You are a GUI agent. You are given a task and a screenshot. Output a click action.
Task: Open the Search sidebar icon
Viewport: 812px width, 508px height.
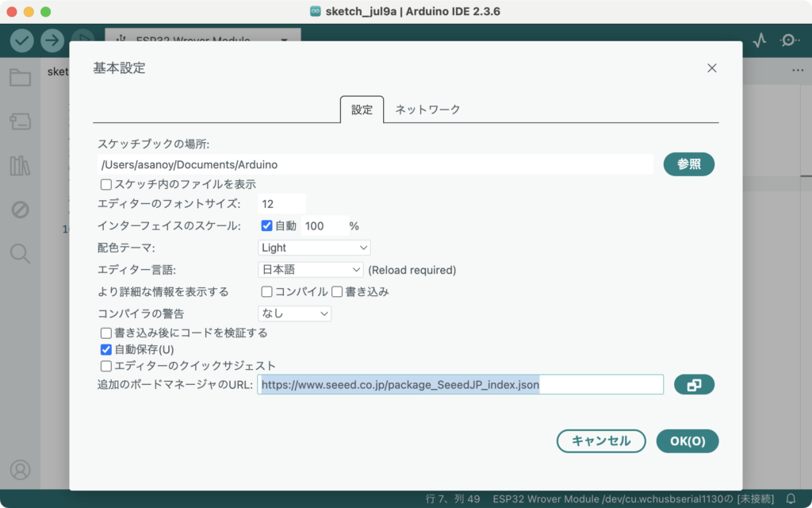pos(20,254)
